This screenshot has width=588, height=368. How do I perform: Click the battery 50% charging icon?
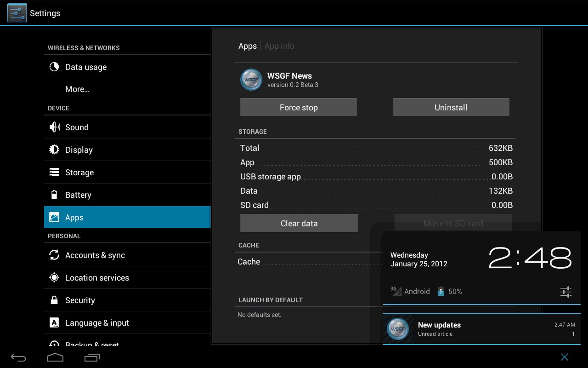pos(441,291)
